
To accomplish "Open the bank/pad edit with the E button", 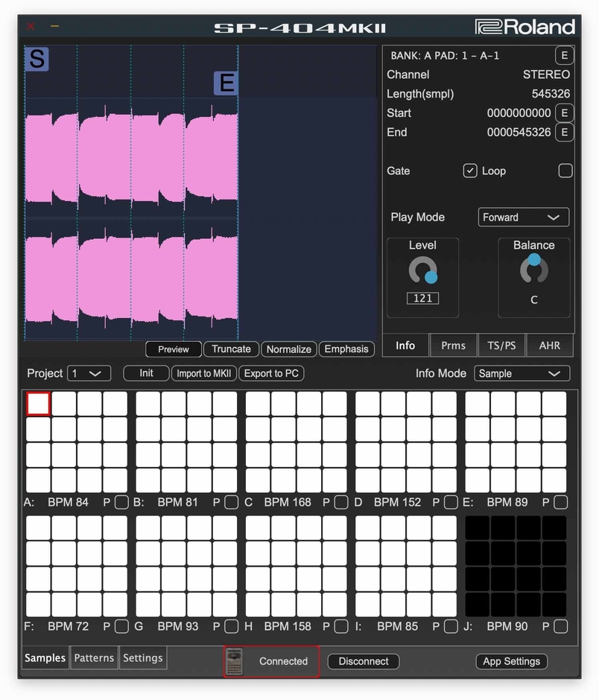I will pos(564,55).
